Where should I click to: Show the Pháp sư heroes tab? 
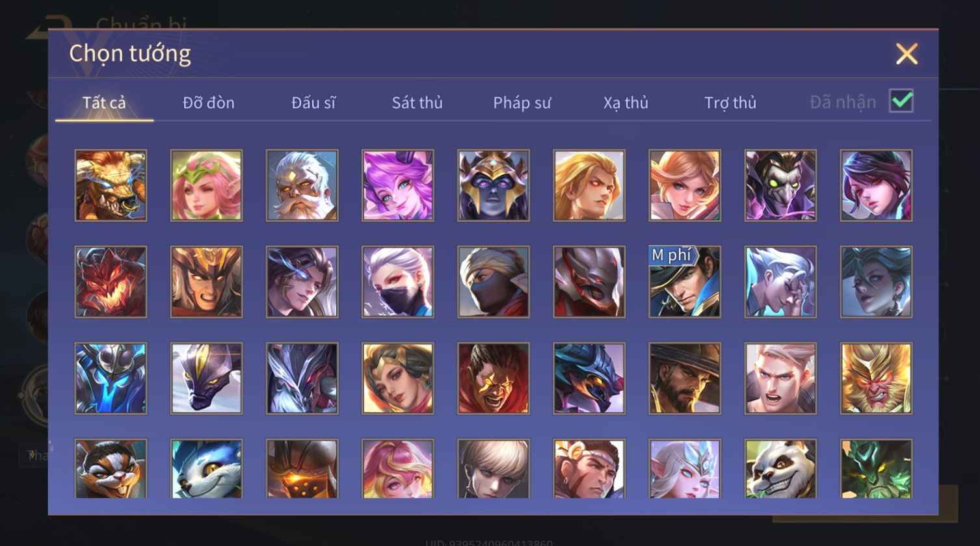pos(522,103)
